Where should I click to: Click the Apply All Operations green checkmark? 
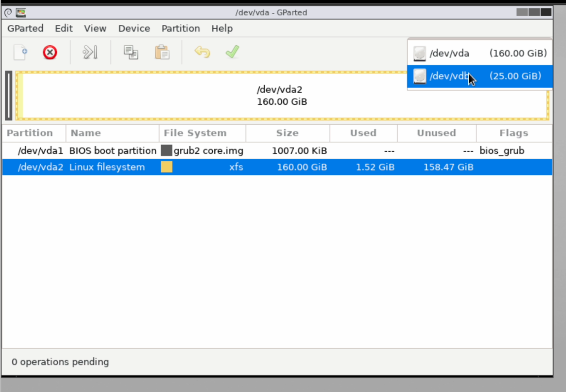232,52
